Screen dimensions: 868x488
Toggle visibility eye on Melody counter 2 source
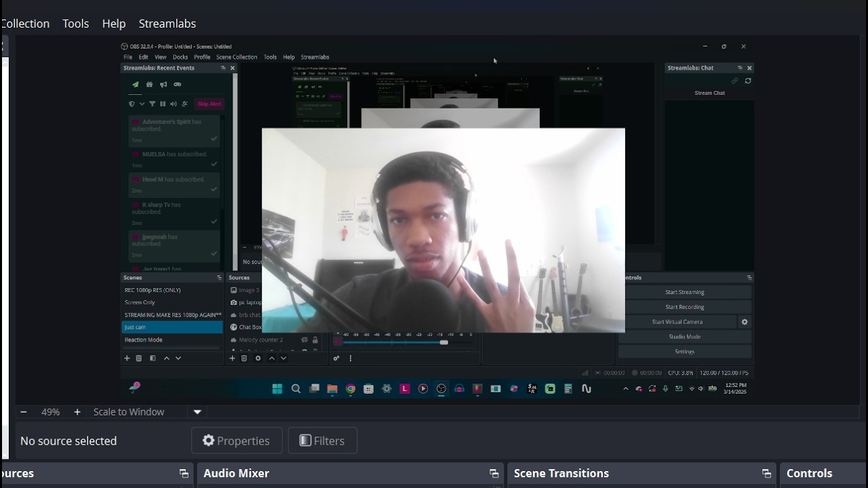tap(304, 340)
